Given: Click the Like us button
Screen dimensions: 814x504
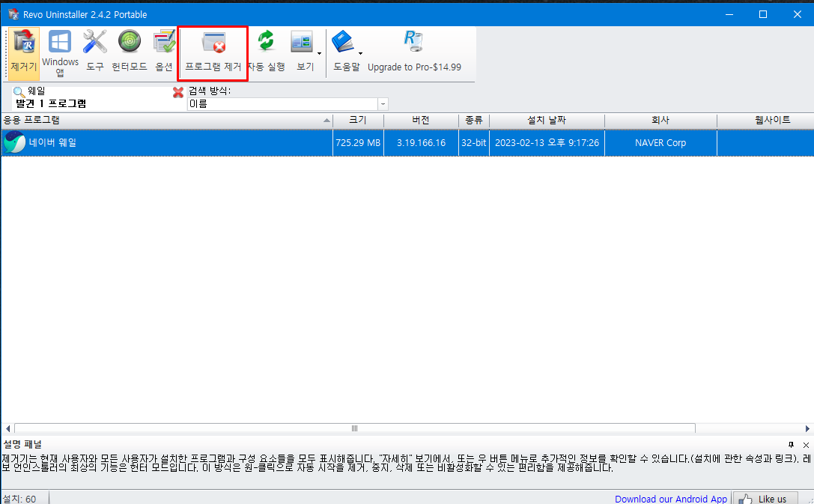Looking at the screenshot, I should click(766, 497).
